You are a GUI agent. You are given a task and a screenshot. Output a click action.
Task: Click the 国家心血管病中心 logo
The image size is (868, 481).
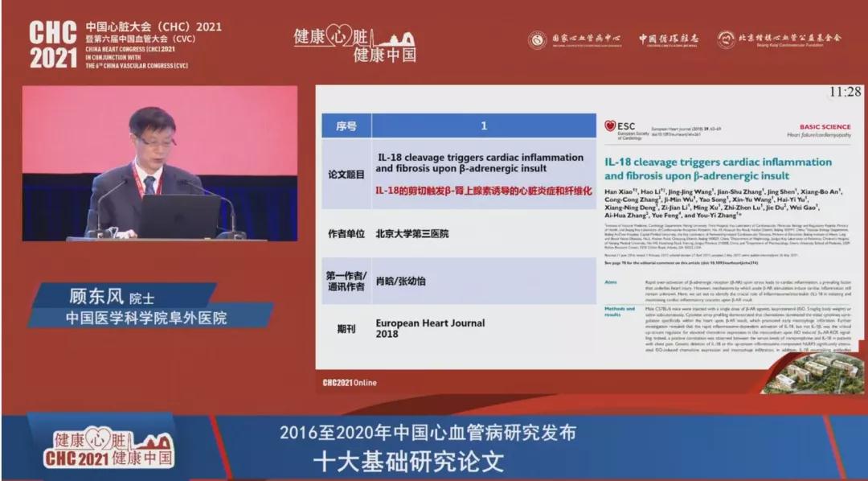click(x=574, y=39)
